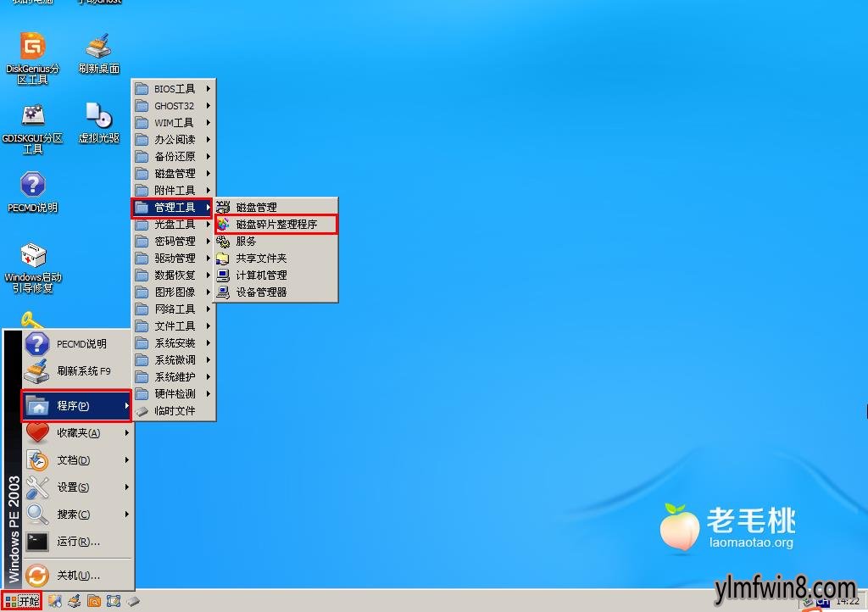Expand the arrow beside 网络工具
Viewport: 868px width, 612px height.
[x=209, y=309]
